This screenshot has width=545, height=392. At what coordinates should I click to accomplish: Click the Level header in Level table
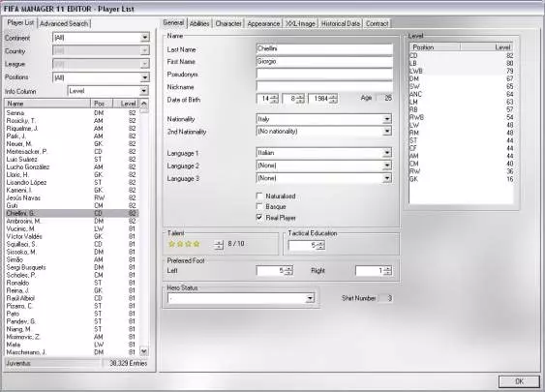click(487, 47)
